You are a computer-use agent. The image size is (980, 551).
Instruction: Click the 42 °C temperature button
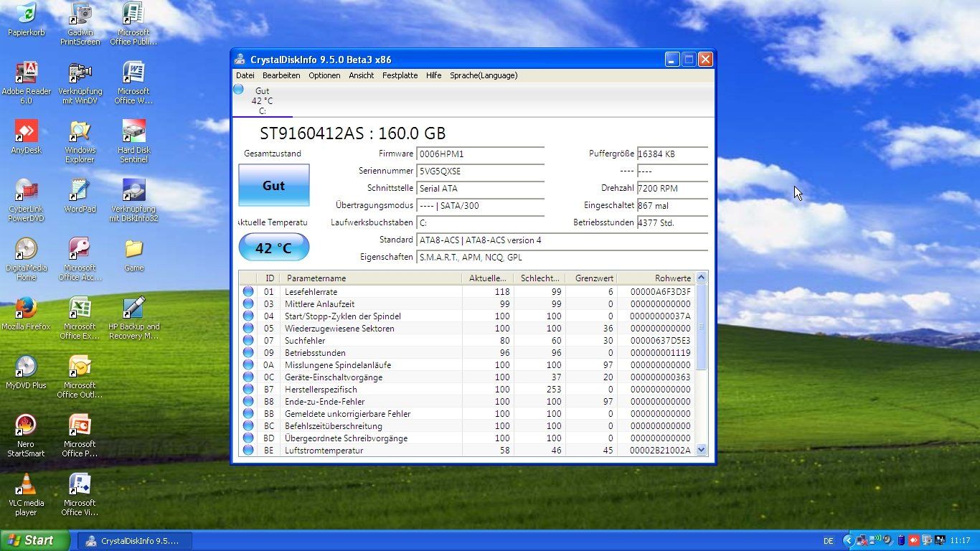pos(274,248)
